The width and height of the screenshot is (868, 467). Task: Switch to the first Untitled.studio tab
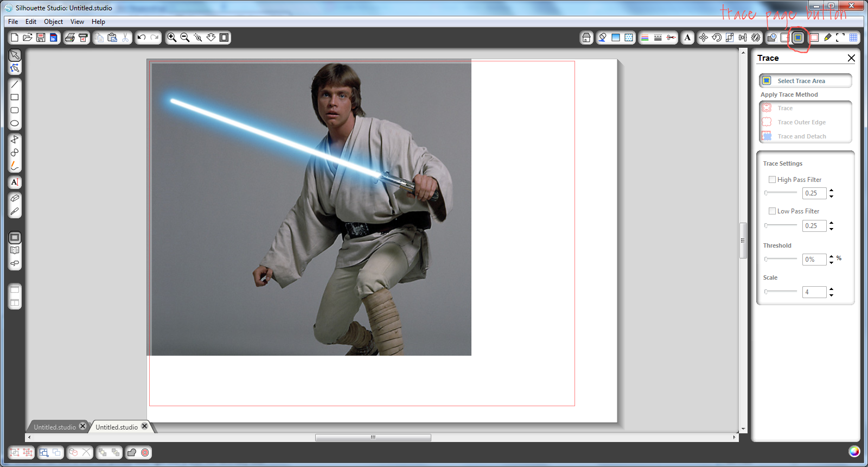[x=55, y=427]
